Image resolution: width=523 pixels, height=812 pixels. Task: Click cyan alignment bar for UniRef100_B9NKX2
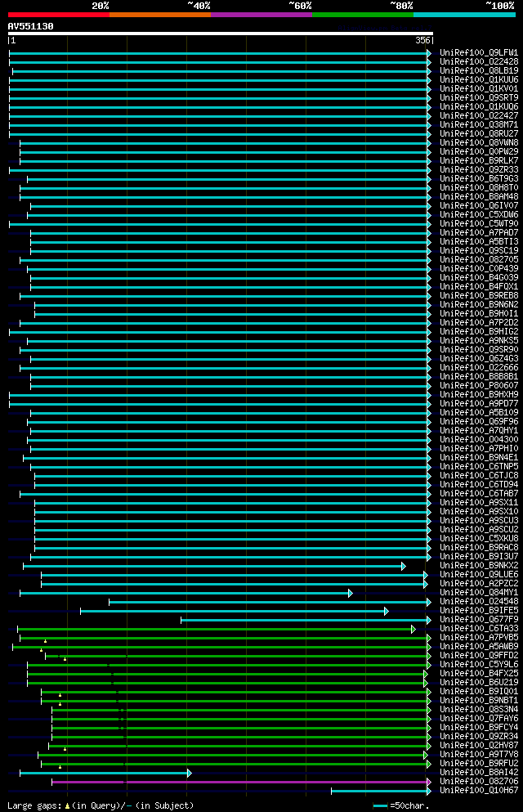pyautogui.click(x=214, y=567)
